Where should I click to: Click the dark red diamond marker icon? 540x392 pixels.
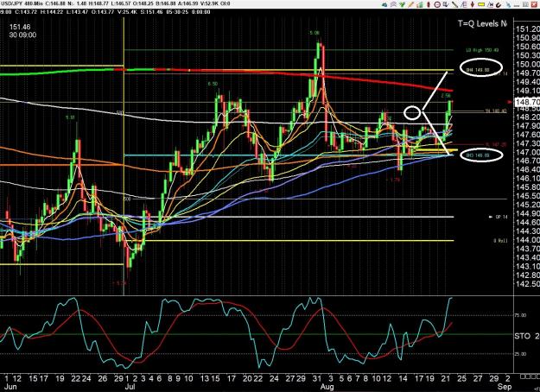click(473, 4)
